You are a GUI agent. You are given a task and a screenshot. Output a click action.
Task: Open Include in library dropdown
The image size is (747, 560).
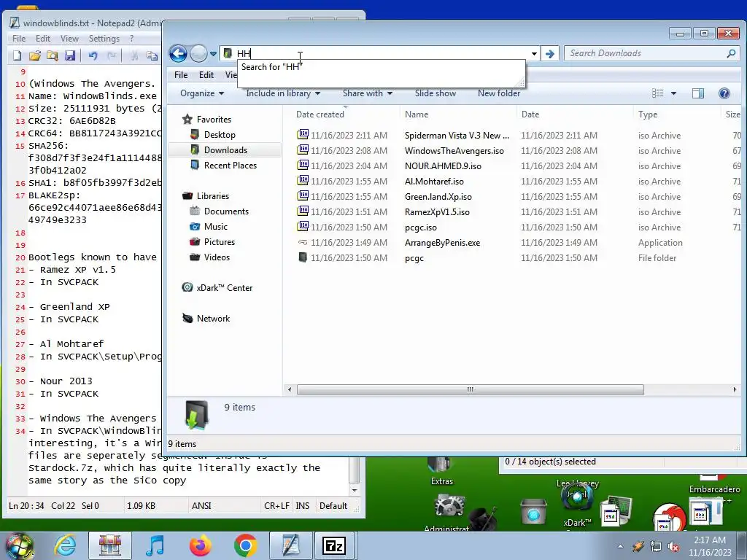[283, 93]
